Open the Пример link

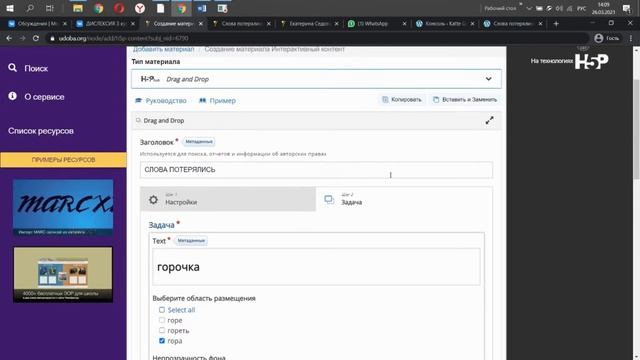pyautogui.click(x=222, y=100)
